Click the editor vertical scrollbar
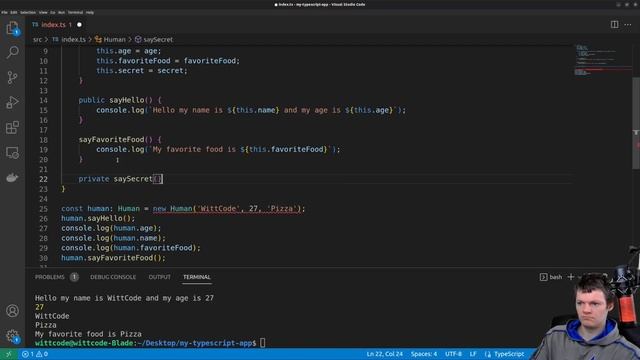 (636, 122)
